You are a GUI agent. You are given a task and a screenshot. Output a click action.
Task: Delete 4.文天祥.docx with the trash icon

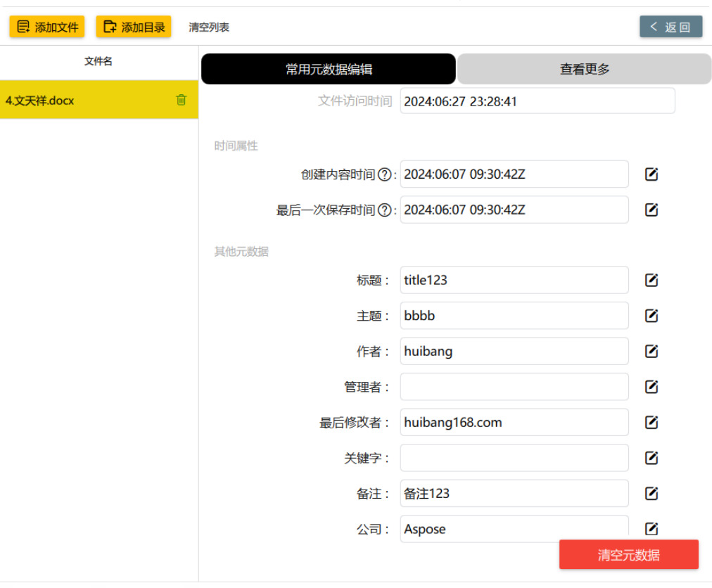pos(182,99)
